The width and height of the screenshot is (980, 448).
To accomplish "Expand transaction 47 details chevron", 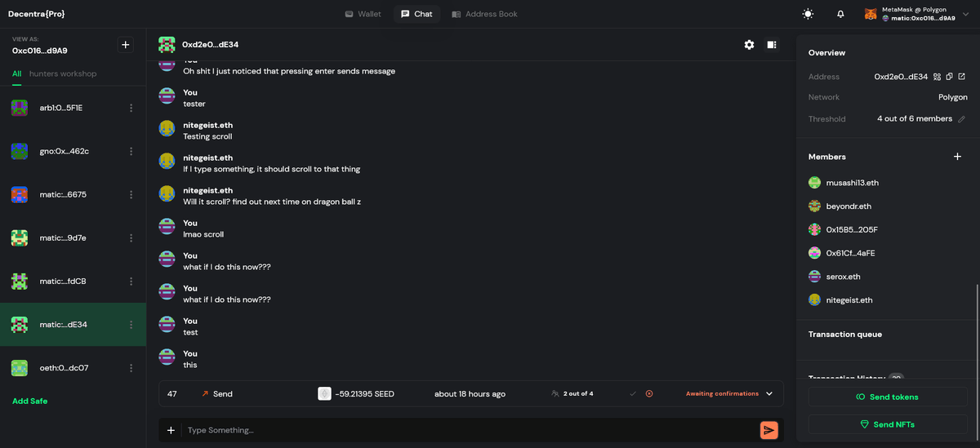I will 769,394.
